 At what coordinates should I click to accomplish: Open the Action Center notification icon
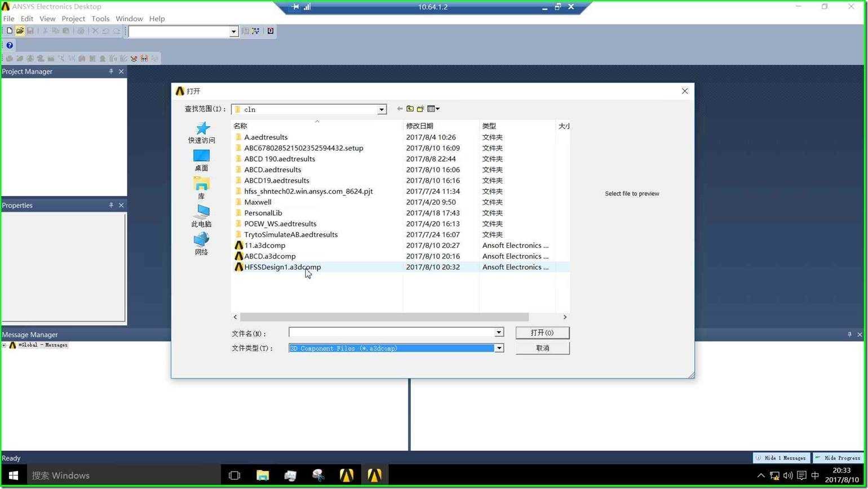[801, 475]
